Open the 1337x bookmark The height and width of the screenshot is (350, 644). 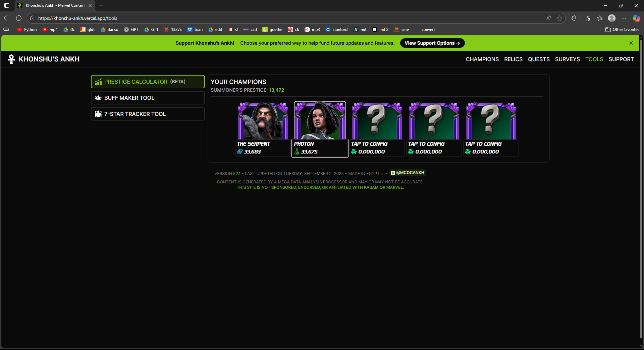pyautogui.click(x=173, y=30)
